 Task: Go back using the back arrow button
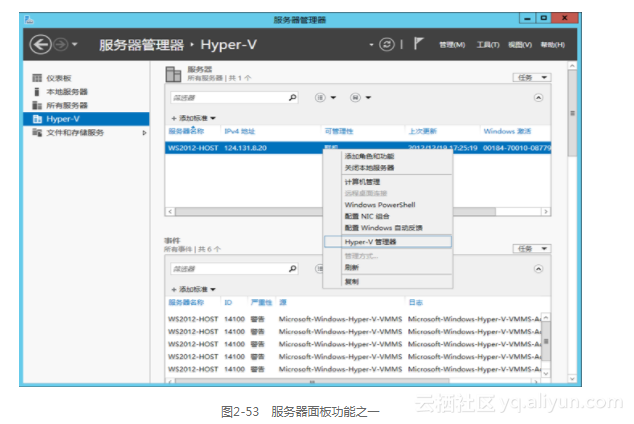click(x=41, y=44)
